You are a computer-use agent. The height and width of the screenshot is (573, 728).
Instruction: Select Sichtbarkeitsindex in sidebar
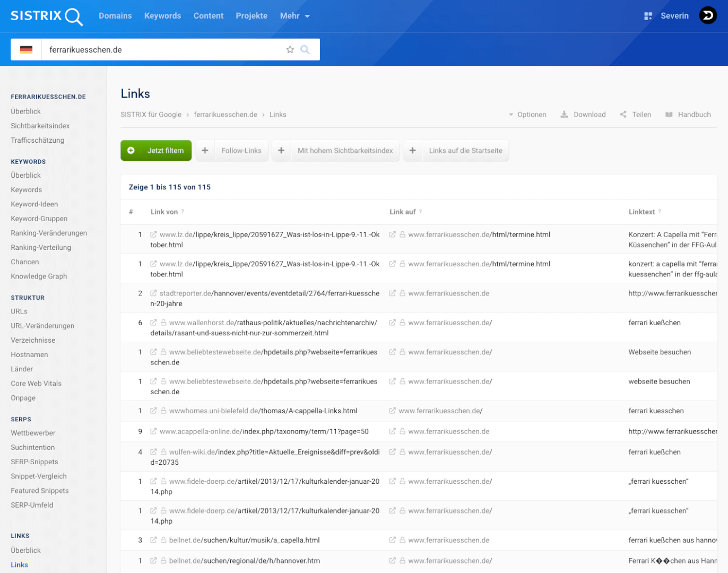click(40, 126)
